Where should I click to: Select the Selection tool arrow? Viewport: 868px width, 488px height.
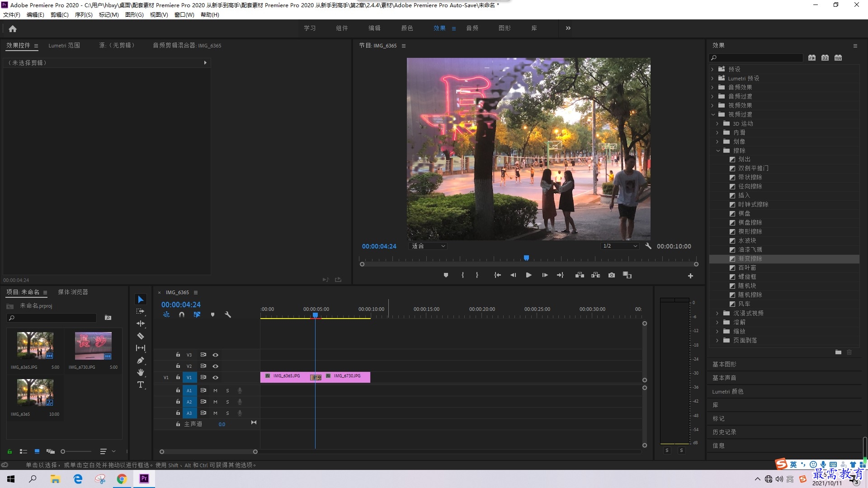tap(141, 300)
